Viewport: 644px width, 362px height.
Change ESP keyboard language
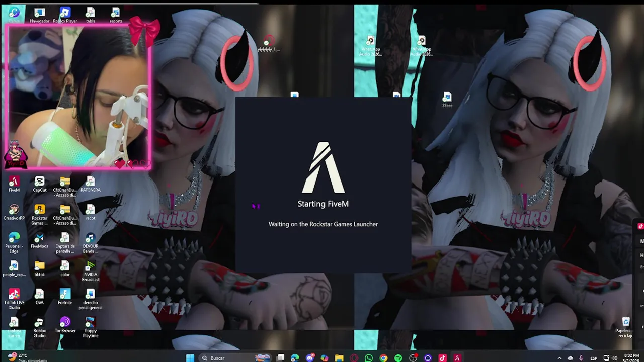point(594,358)
